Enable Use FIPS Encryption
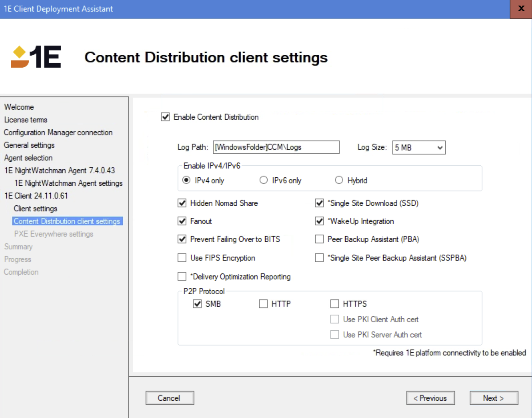The image size is (532, 418). (182, 258)
